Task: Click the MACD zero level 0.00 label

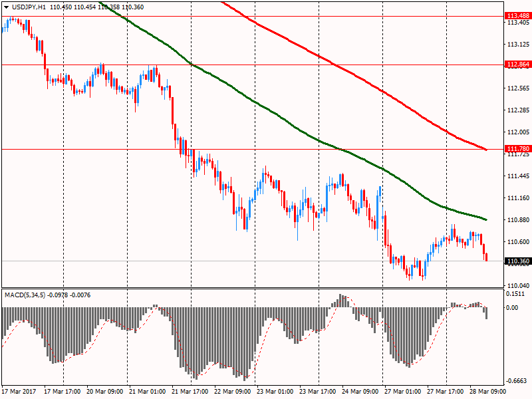Action: tap(512, 308)
